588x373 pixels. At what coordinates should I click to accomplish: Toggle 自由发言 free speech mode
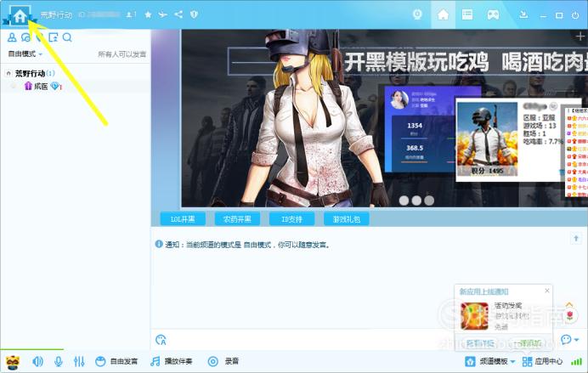click(x=116, y=361)
